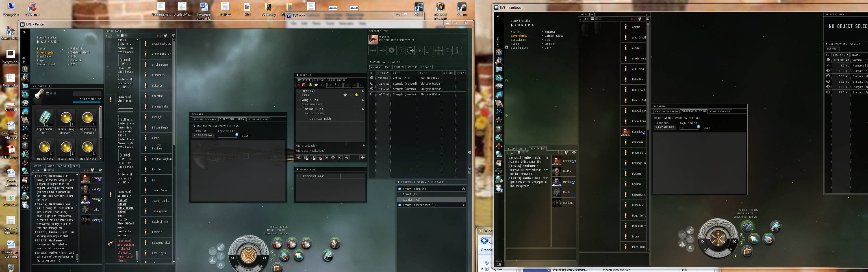
Task: Open the mail envelope icon in xaniteus sidebar
Action: coord(499,69)
